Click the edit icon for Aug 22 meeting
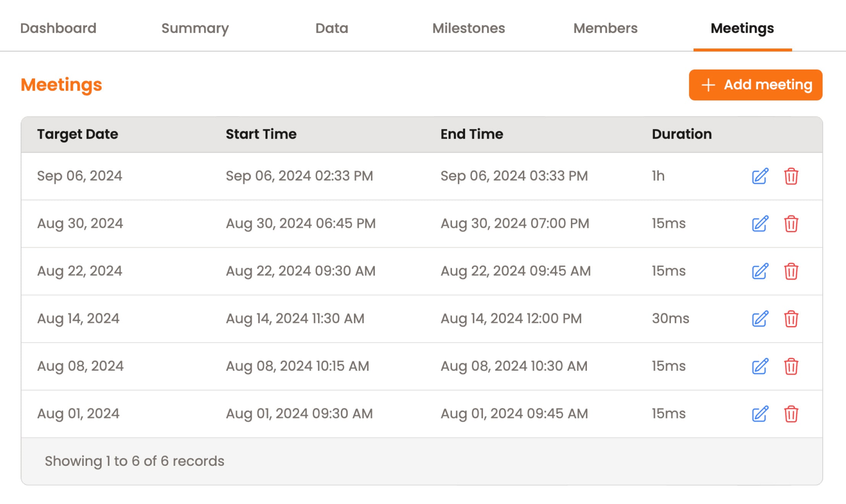Viewport: 846px width, 504px height. [x=760, y=271]
